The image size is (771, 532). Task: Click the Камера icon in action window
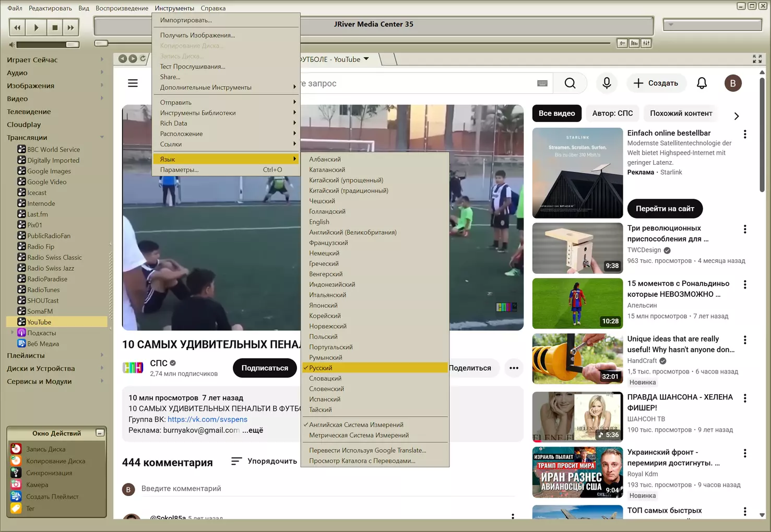tap(16, 485)
